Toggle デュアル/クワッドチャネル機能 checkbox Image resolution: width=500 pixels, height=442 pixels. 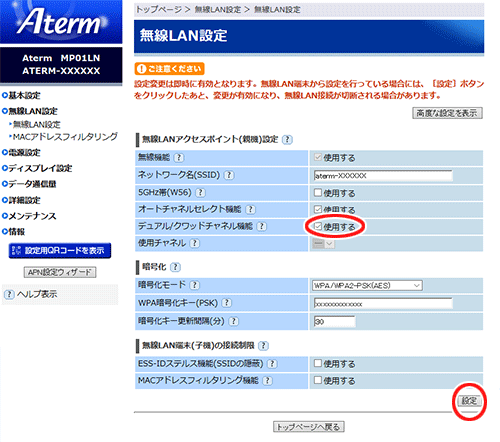click(x=318, y=226)
